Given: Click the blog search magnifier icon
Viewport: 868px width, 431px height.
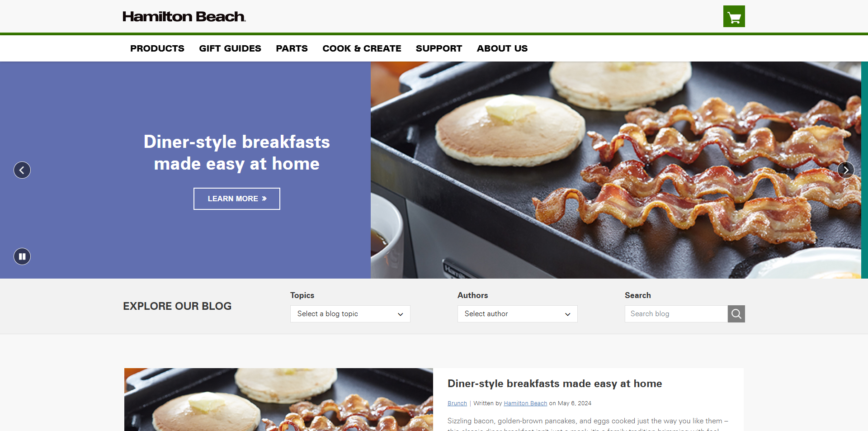Looking at the screenshot, I should [x=736, y=314].
